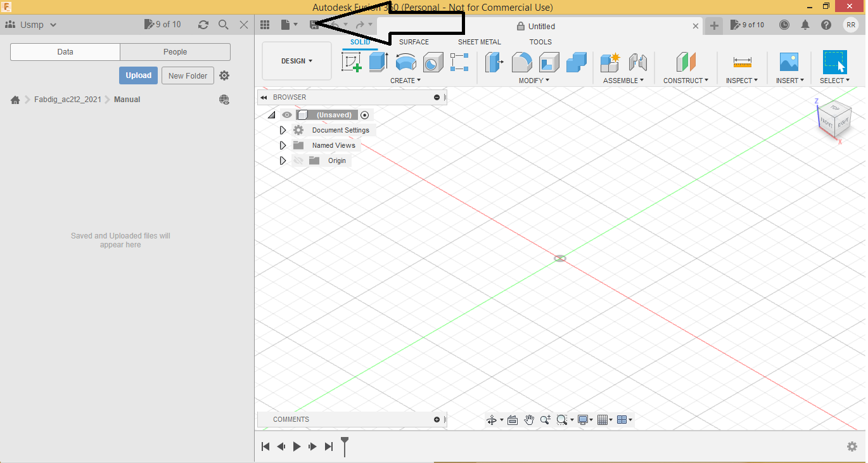This screenshot has height=463, width=868.
Task: Select the Zoom magnifier tool
Action: (546, 420)
